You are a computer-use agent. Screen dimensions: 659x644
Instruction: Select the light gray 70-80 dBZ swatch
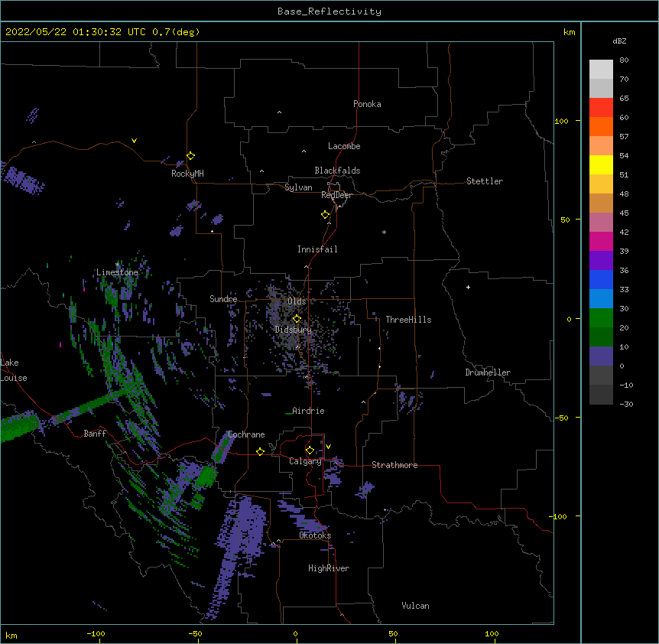[601, 70]
